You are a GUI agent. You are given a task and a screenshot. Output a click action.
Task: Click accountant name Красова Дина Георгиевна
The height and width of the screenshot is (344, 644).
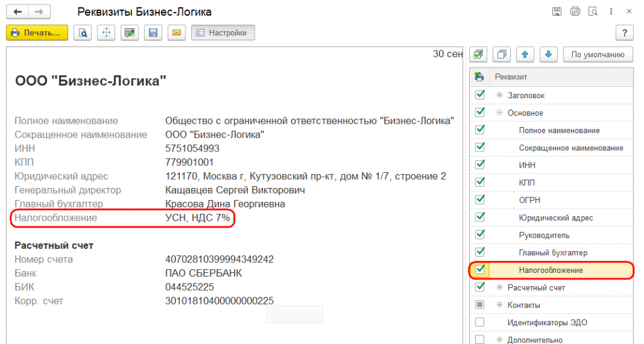225,204
